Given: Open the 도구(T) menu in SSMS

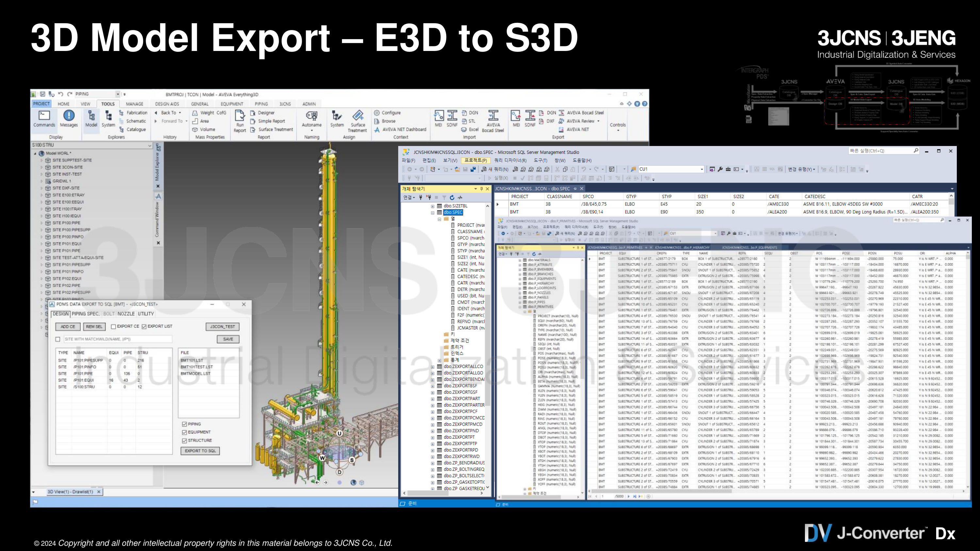Looking at the screenshot, I should click(540, 160).
